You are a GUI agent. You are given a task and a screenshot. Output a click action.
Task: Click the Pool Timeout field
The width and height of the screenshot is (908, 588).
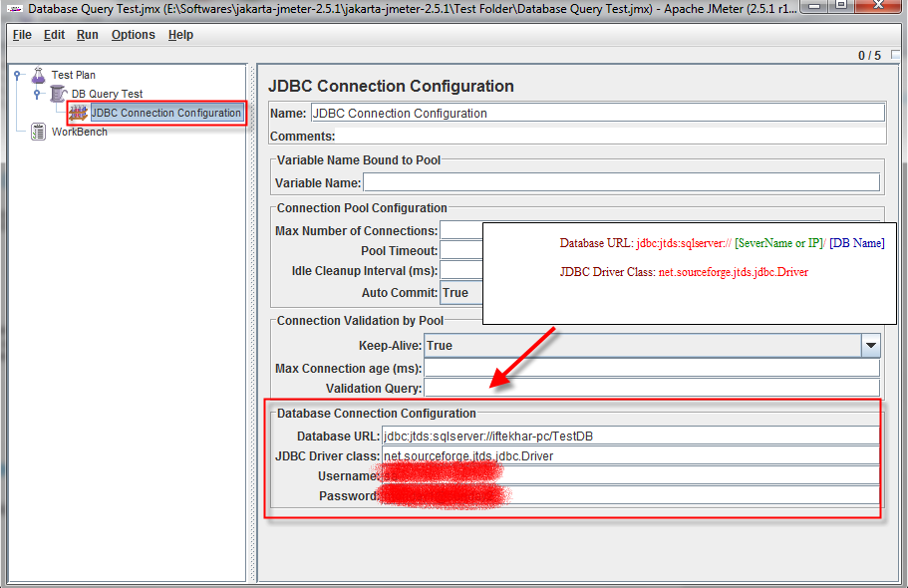[461, 251]
